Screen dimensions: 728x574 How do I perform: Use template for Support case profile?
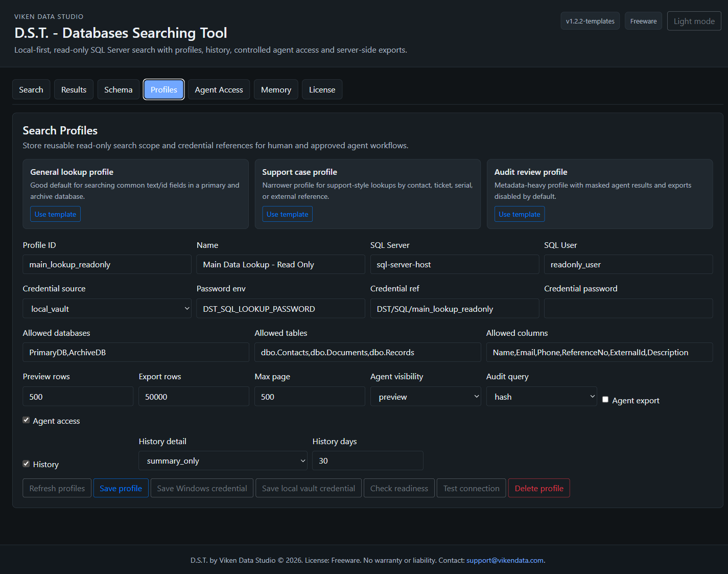287,214
